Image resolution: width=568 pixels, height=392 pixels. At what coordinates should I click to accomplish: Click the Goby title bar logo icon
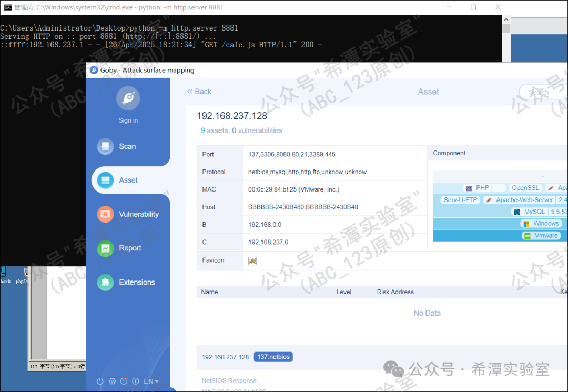(x=94, y=70)
